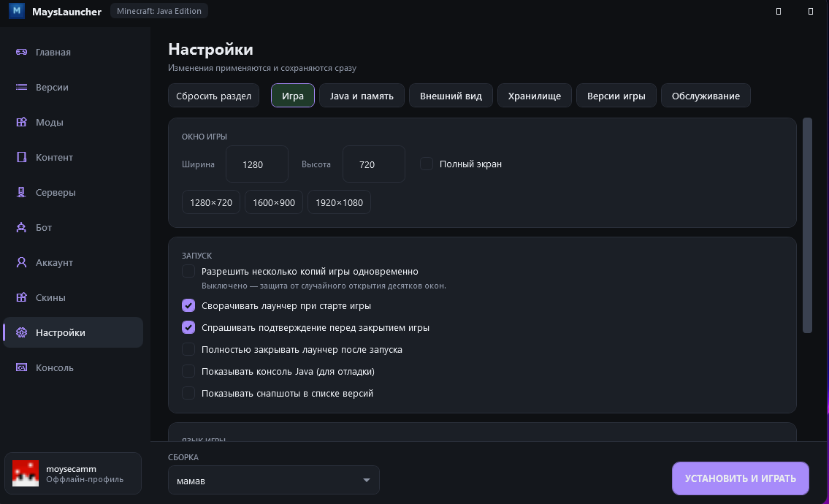Enable Показывать консоль Java checkbox
Image resolution: width=829 pixels, height=504 pixels.
coord(188,371)
